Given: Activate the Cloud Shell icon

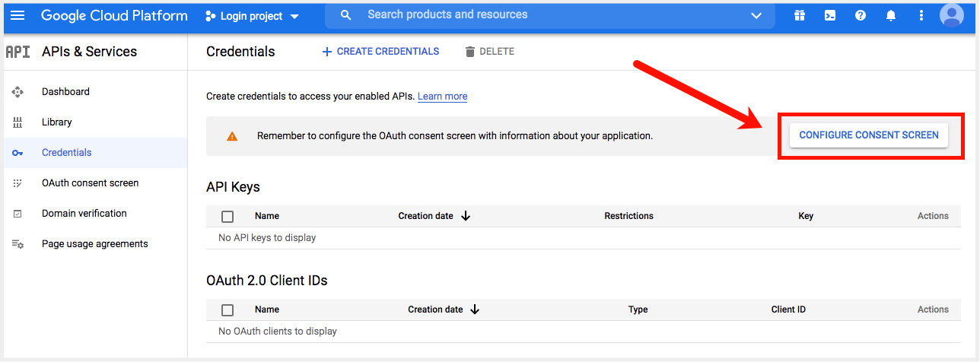Looking at the screenshot, I should pyautogui.click(x=830, y=15).
